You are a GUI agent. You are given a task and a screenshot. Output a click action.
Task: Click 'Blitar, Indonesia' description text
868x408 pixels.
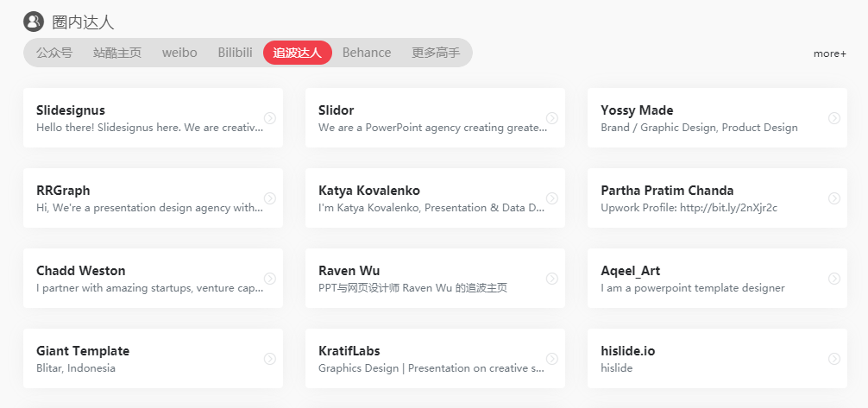76,368
